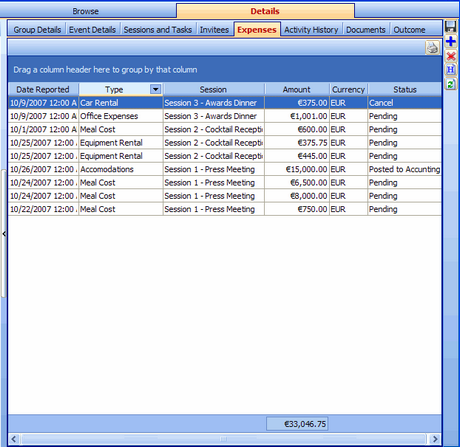Click the Save floppy disk icon

click(451, 27)
